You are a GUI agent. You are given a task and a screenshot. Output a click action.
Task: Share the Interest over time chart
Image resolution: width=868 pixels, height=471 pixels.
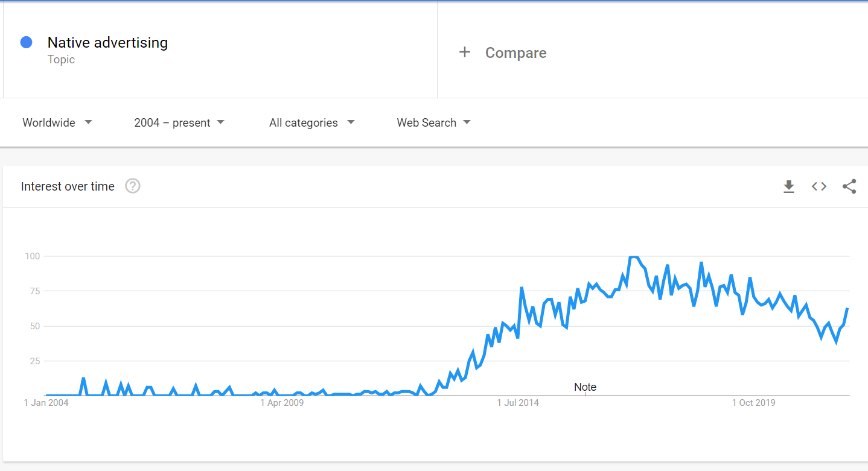pyautogui.click(x=849, y=186)
